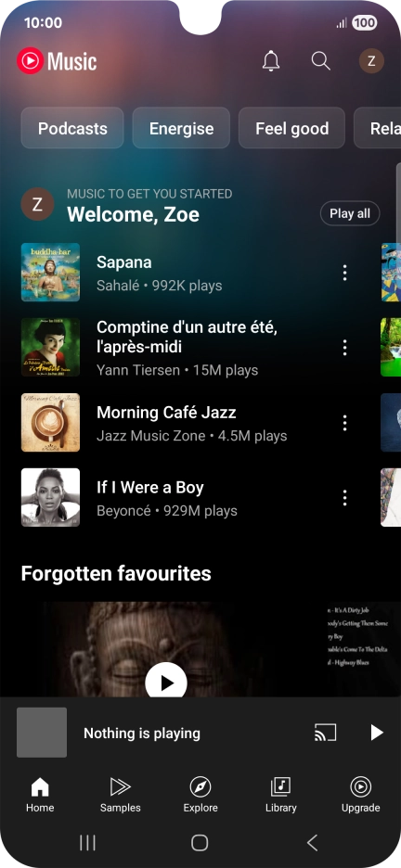
Task: Select the Energise filter chip
Action: click(x=181, y=128)
